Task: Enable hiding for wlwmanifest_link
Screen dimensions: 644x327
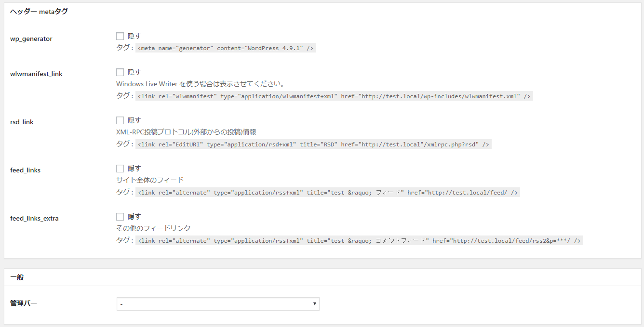Action: [120, 72]
